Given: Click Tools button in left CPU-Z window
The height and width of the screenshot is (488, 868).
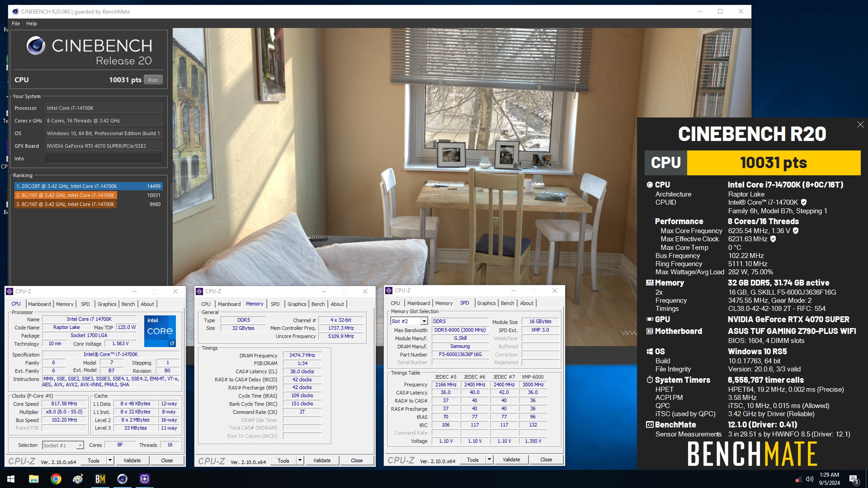Looking at the screenshot, I should click(94, 460).
